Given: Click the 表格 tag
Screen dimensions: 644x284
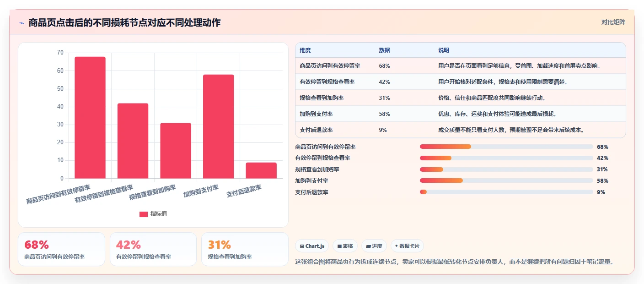Looking at the screenshot, I should [345, 246].
